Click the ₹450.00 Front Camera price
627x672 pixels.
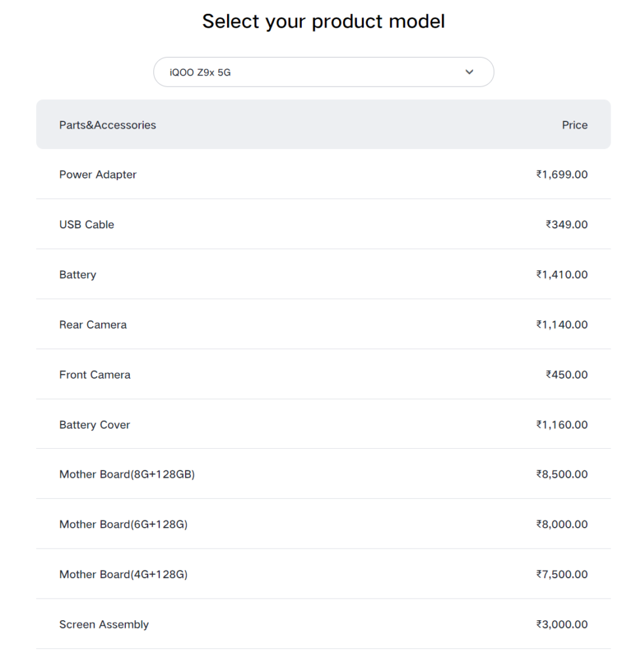[567, 375]
